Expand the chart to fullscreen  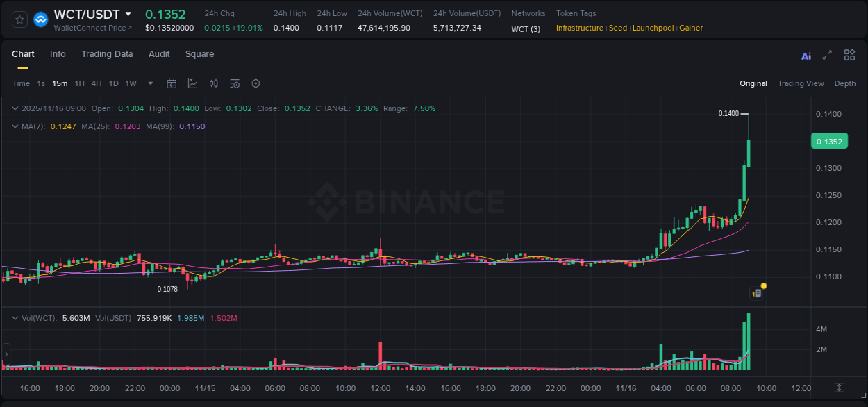tap(826, 55)
